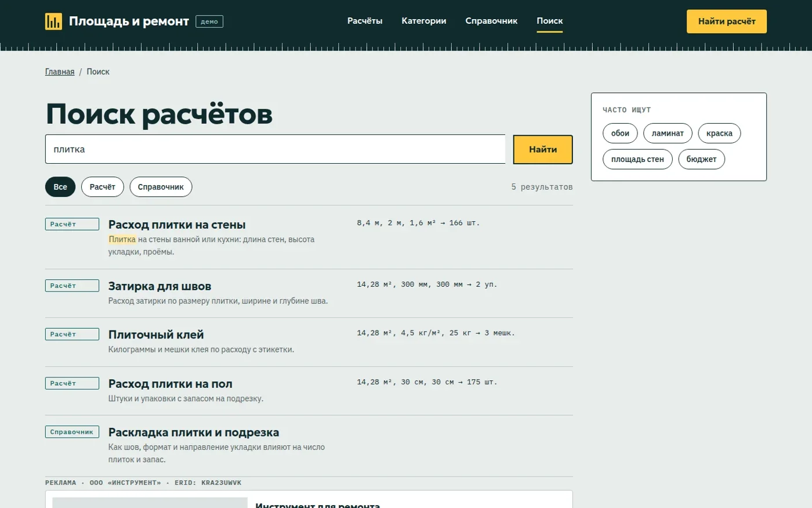The width and height of the screenshot is (812, 508).
Task: Click the Поиск расчётов page heading
Action: tap(159, 114)
